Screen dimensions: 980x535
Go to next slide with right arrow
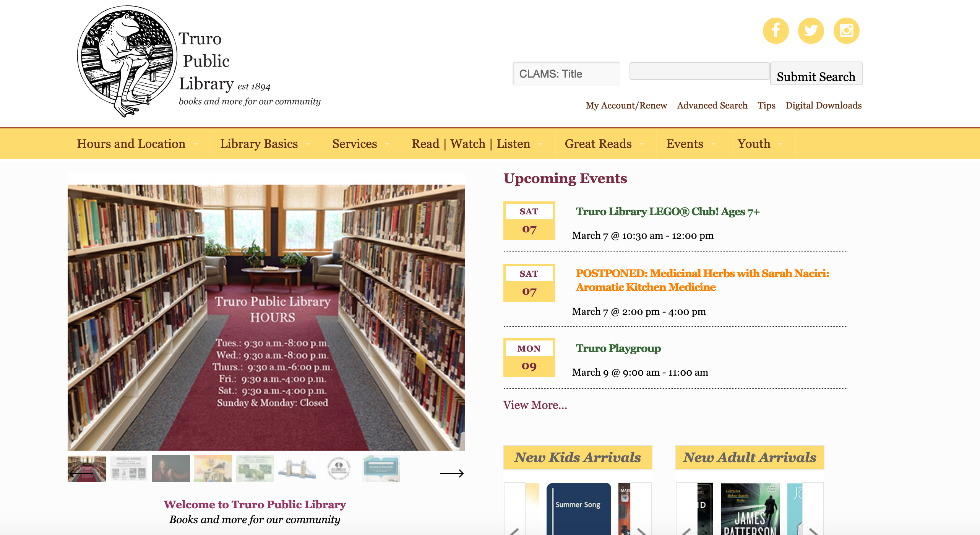click(452, 473)
